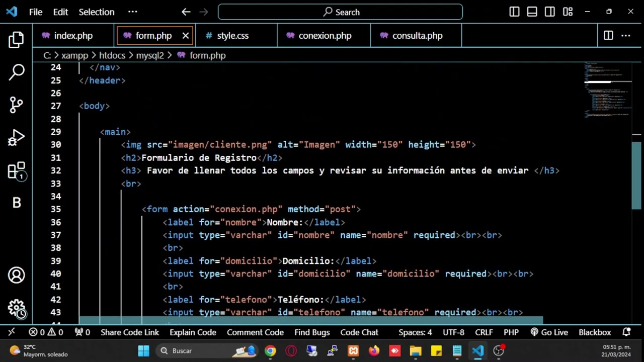Click line number 29 in gutter
The image size is (644, 362).
pos(56,132)
